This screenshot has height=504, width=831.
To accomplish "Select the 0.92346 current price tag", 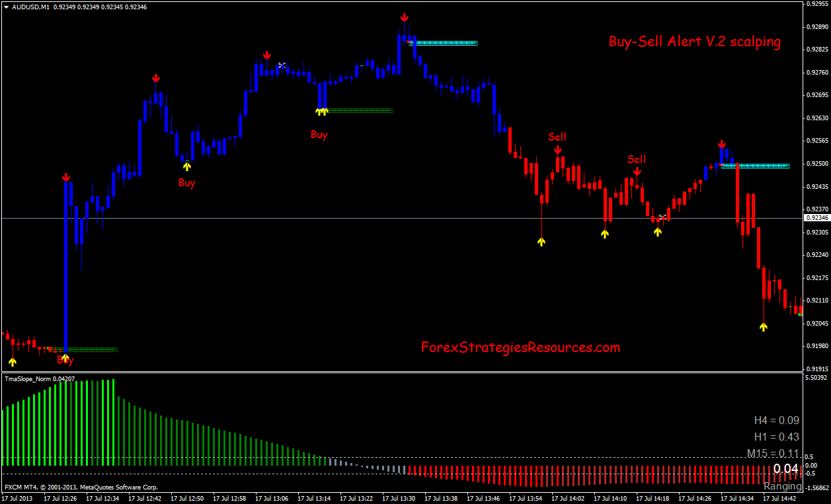I will point(816,217).
